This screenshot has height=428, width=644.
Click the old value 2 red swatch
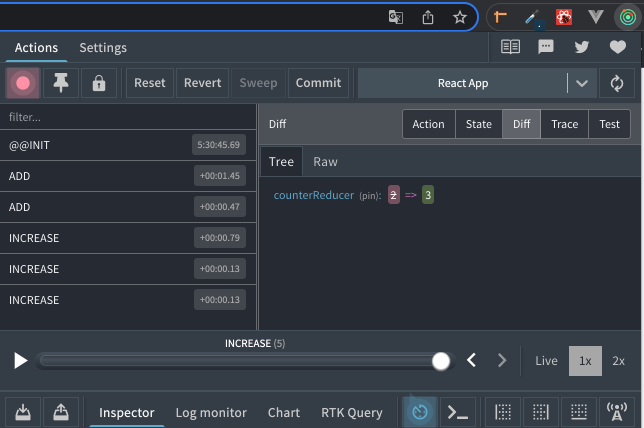[393, 195]
